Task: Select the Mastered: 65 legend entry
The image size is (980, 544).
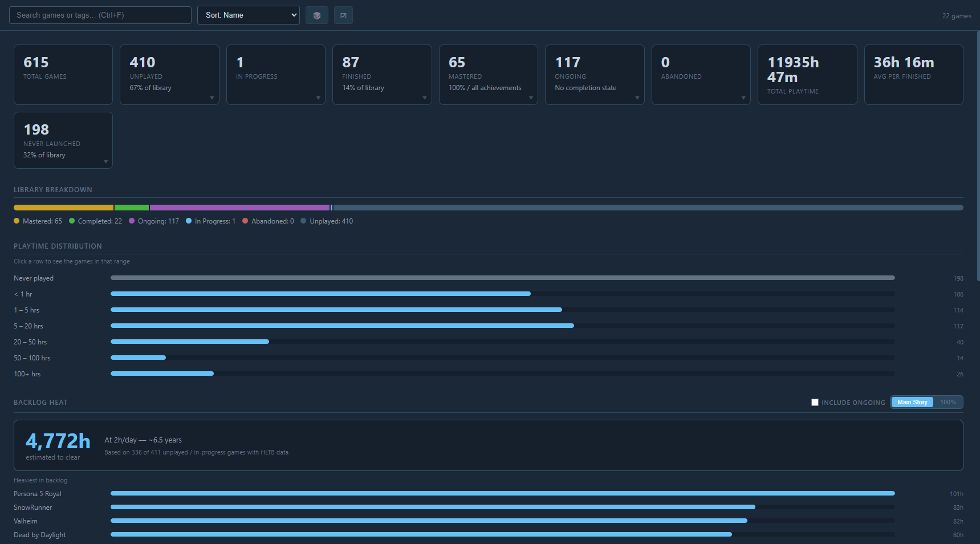Action: 38,221
